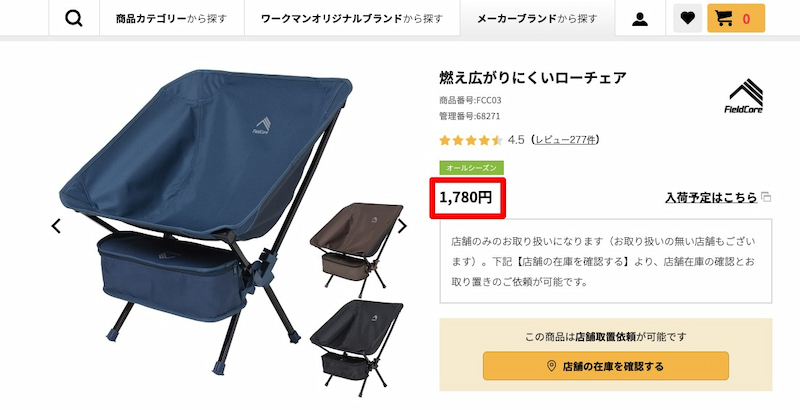This screenshot has height=410, width=800.
Task: Open favorites via the heart icon
Action: (688, 18)
